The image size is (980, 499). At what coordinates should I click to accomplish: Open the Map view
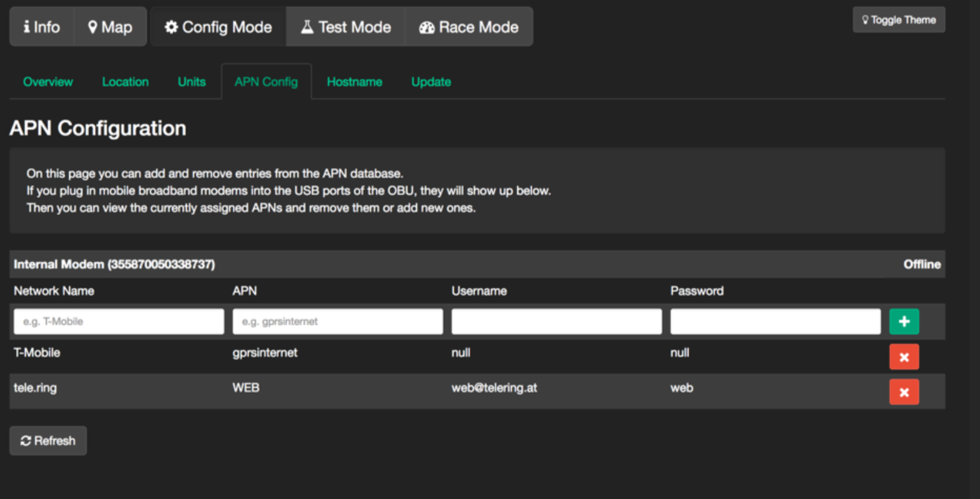pyautogui.click(x=110, y=27)
